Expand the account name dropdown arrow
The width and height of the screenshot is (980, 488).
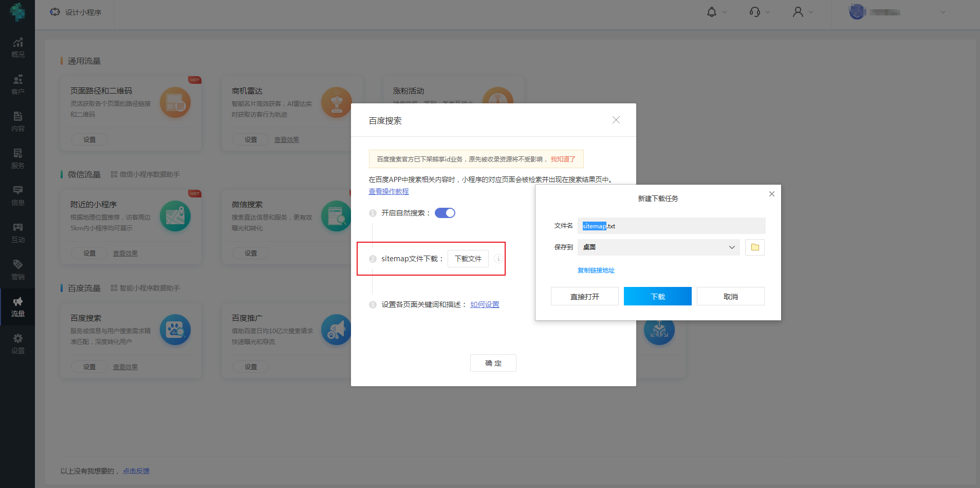coord(942,12)
